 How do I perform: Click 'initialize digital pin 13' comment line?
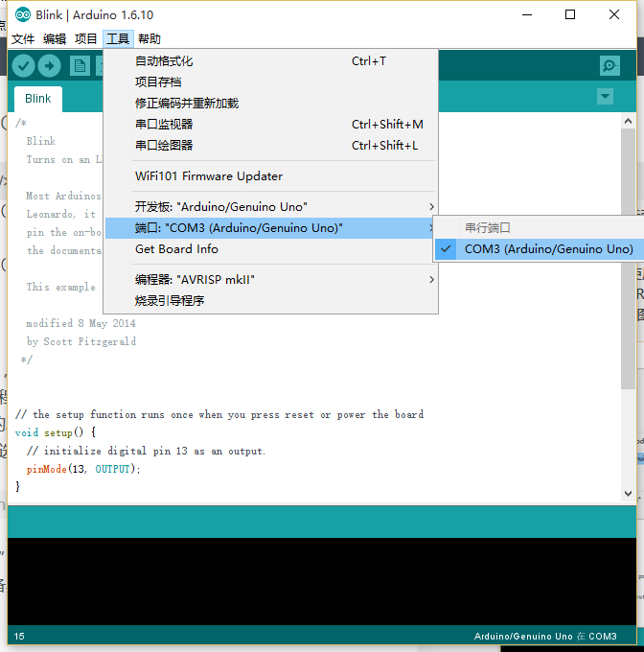pos(146,451)
